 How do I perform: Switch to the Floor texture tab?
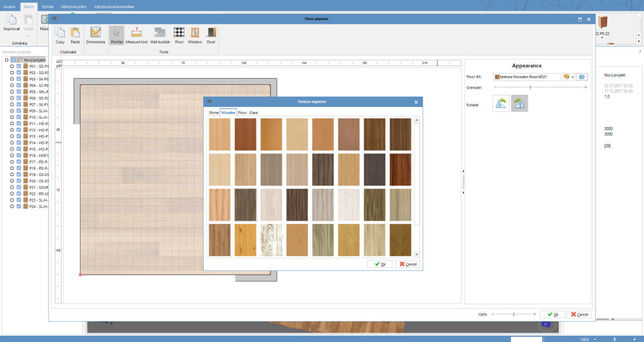(x=242, y=113)
